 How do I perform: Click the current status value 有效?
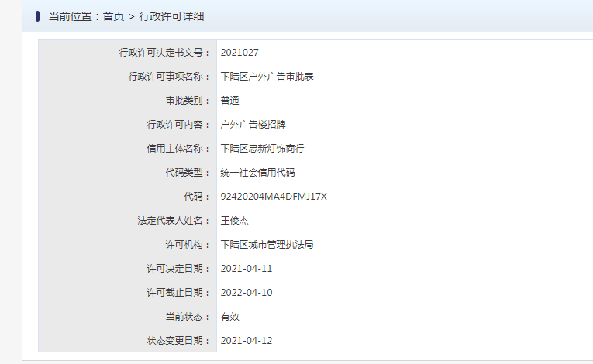click(230, 317)
